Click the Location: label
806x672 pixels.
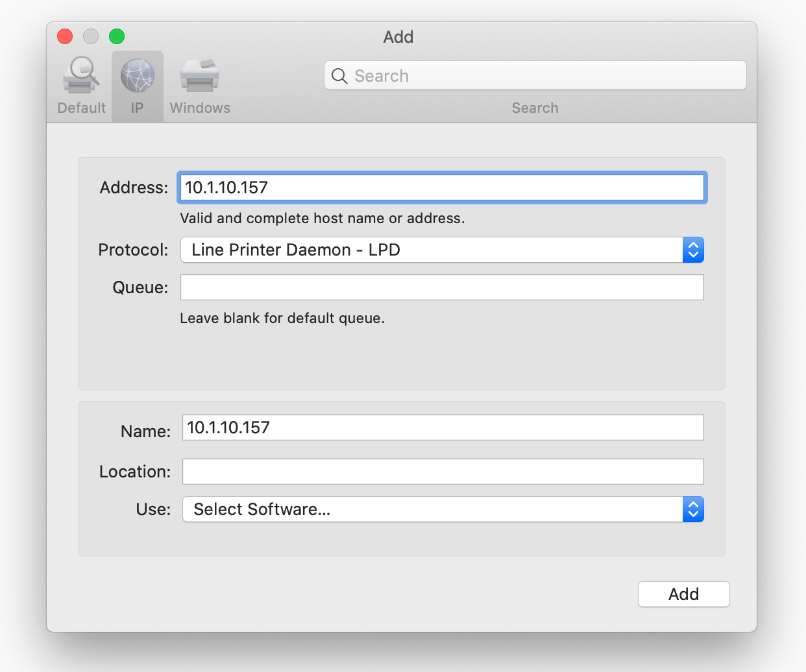coord(135,472)
